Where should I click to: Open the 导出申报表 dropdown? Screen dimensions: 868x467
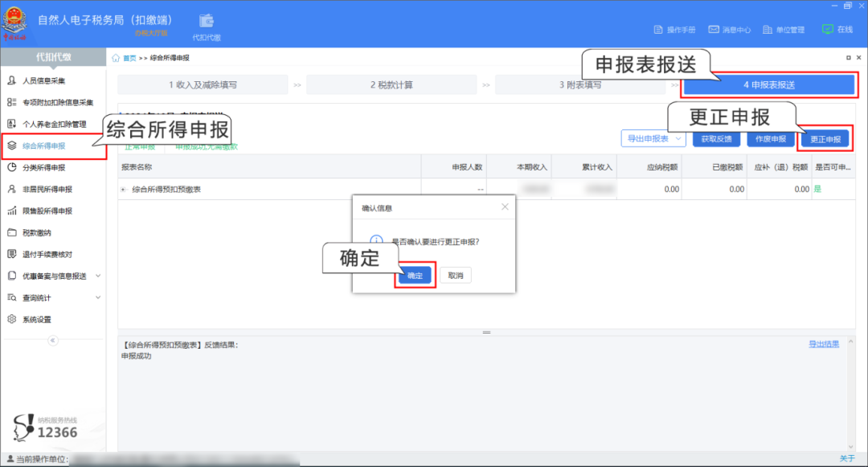click(653, 138)
